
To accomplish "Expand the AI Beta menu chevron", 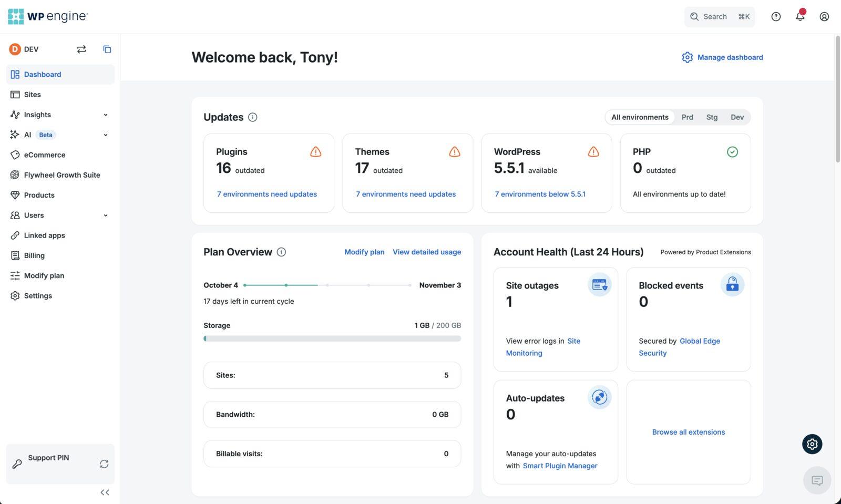I will 106,135.
